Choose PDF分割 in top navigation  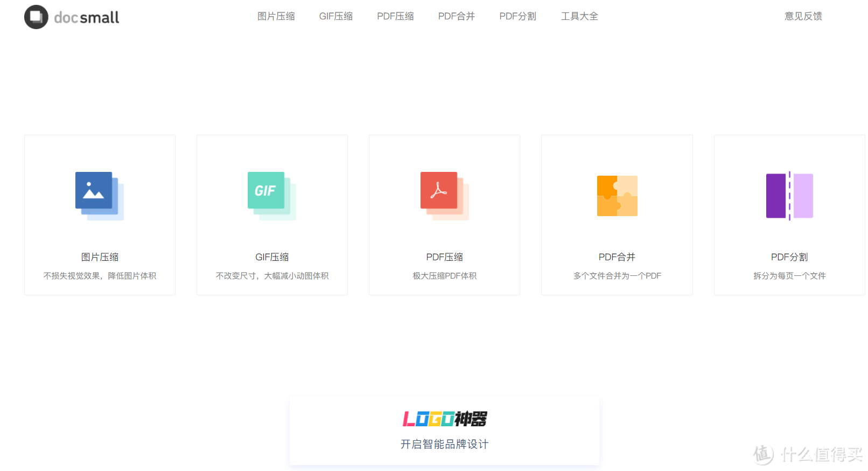[x=517, y=16]
